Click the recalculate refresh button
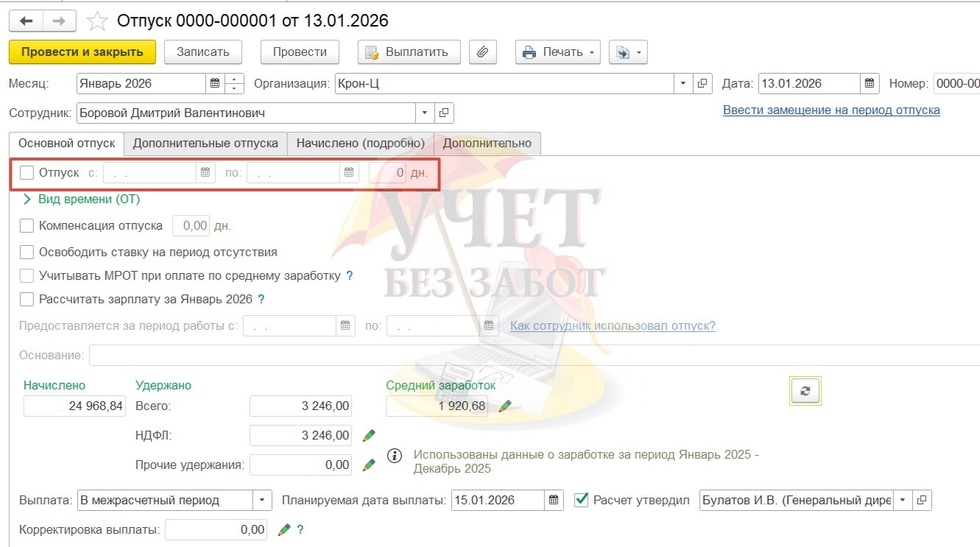Screen dimensions: 980x547 click(805, 392)
